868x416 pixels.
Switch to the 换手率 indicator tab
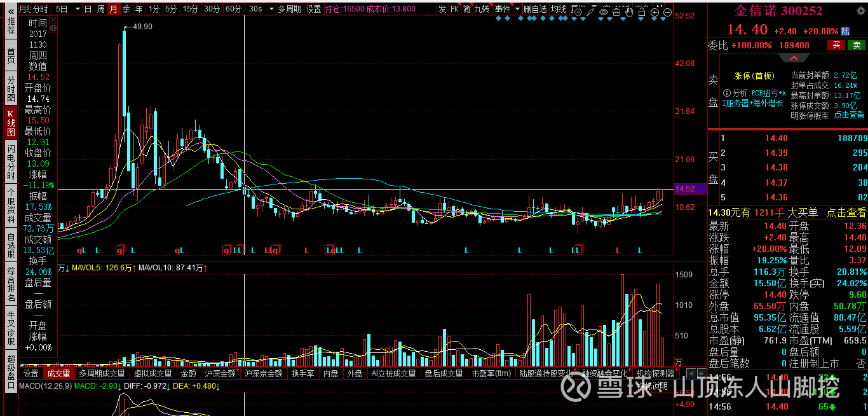302,373
